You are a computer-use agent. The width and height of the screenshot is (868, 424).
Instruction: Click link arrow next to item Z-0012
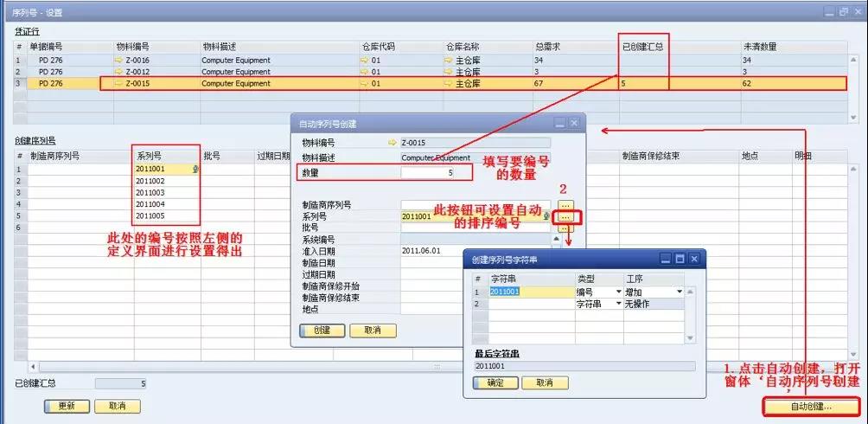point(119,72)
